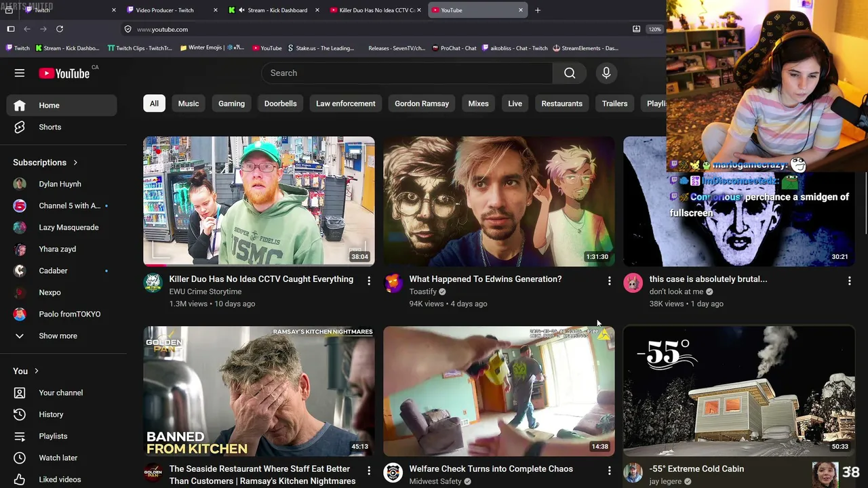This screenshot has width=868, height=488.
Task: Open options for Edwins Generation video
Action: (609, 281)
